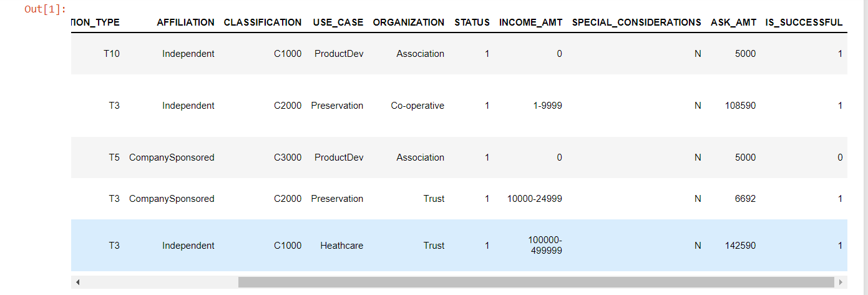Select the USE_CASE column header

point(338,22)
